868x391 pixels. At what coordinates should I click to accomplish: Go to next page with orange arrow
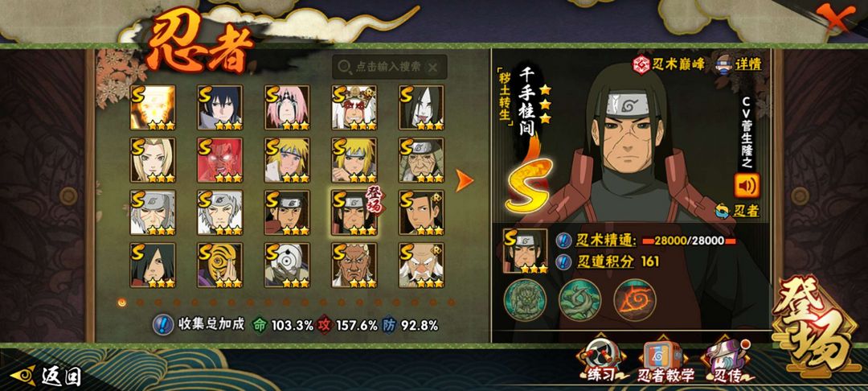tap(464, 180)
